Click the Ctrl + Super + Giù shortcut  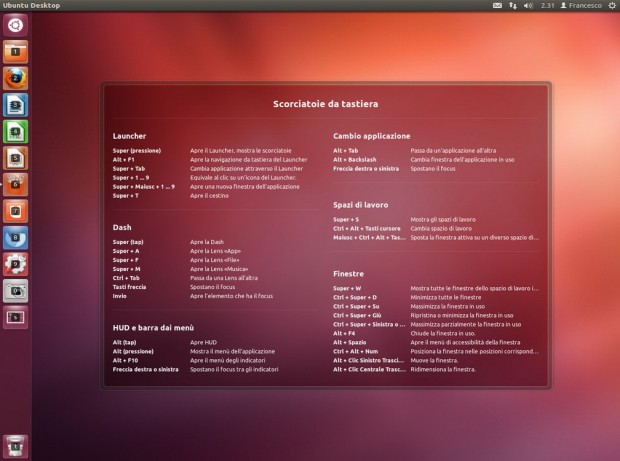[x=357, y=316]
